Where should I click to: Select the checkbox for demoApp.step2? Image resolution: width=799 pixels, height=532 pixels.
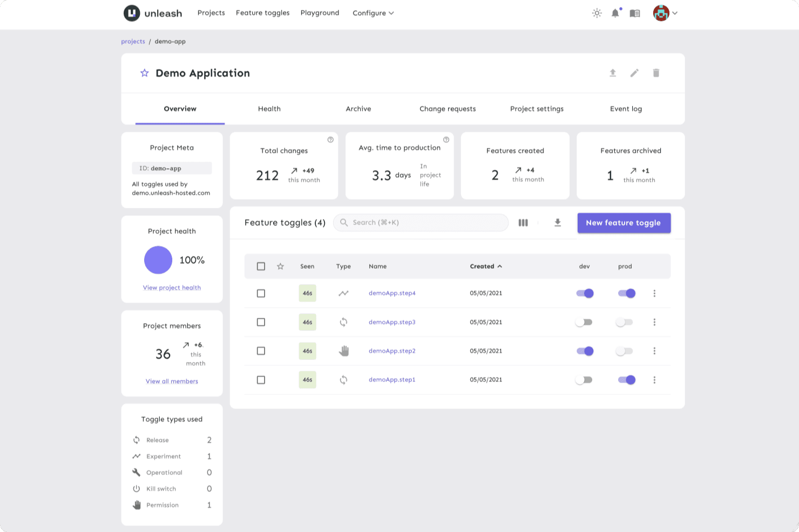tap(261, 351)
